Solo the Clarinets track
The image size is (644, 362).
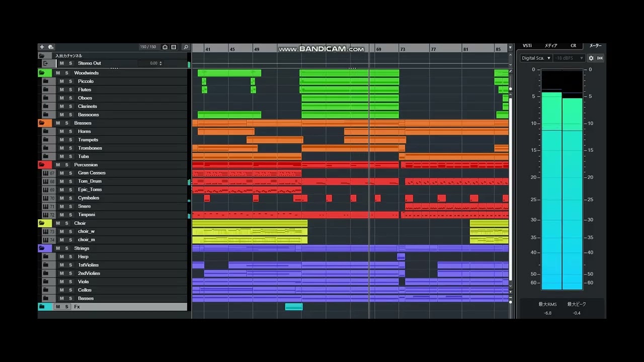(x=69, y=106)
